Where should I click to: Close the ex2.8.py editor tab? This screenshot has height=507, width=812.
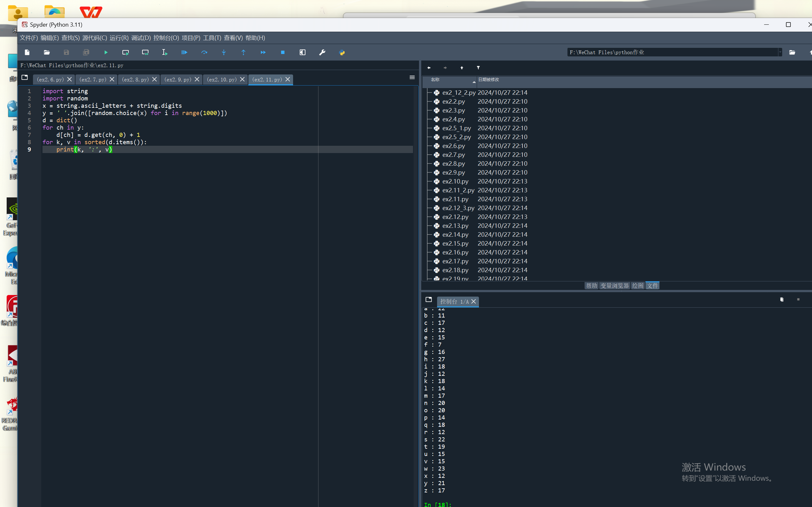[154, 80]
